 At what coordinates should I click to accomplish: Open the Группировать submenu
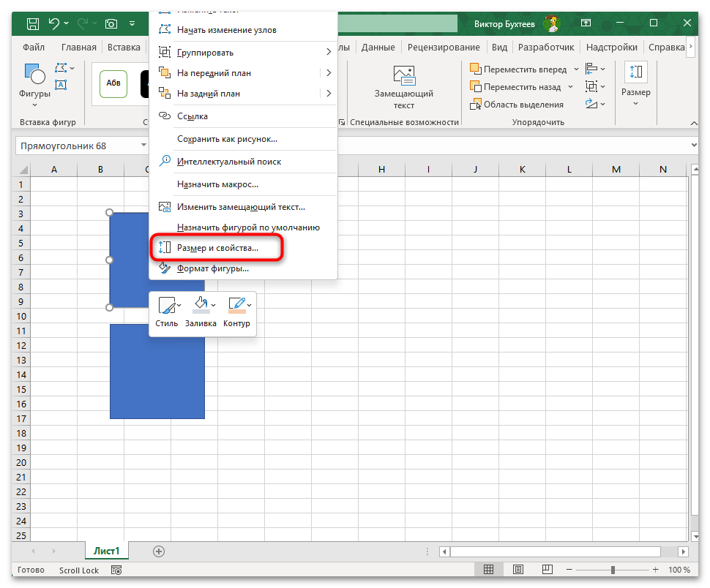click(x=243, y=53)
